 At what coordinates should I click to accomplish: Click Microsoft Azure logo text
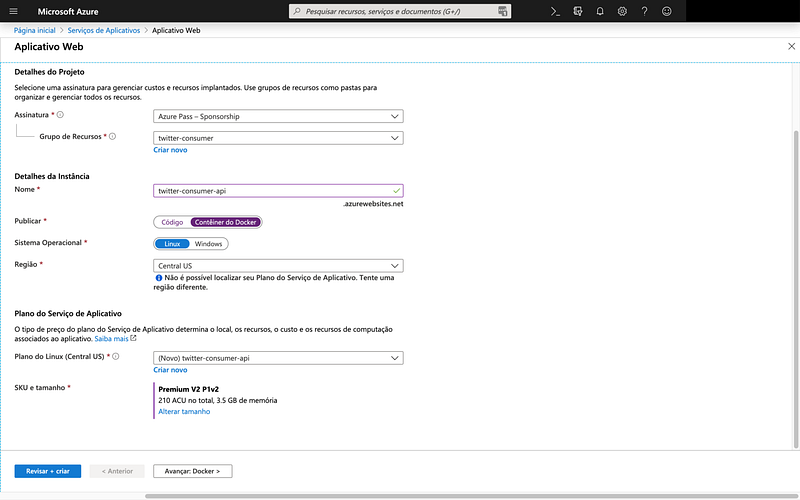(68, 11)
